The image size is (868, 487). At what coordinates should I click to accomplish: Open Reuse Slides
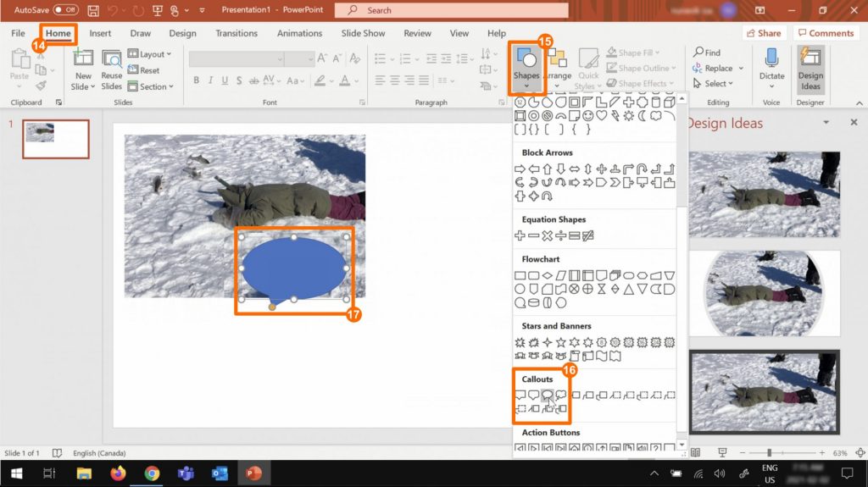tap(112, 69)
